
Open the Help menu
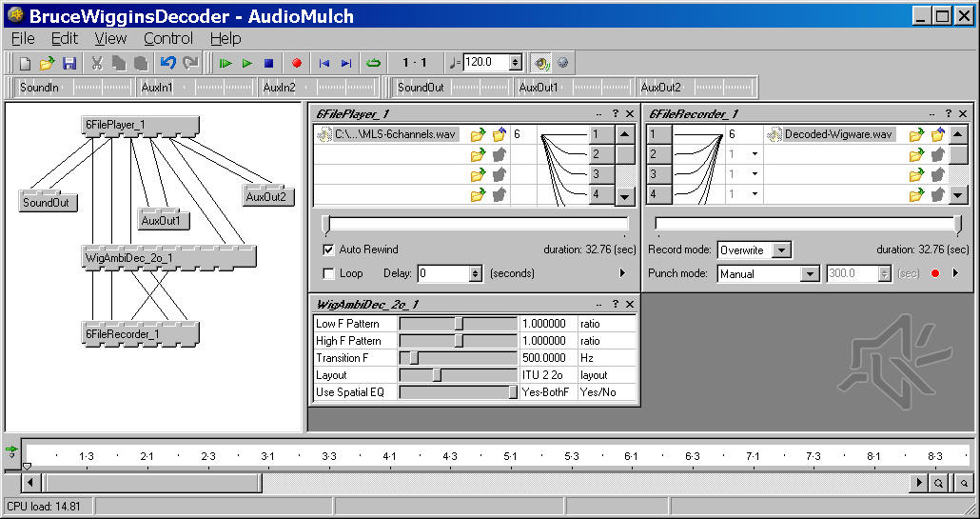pos(225,39)
